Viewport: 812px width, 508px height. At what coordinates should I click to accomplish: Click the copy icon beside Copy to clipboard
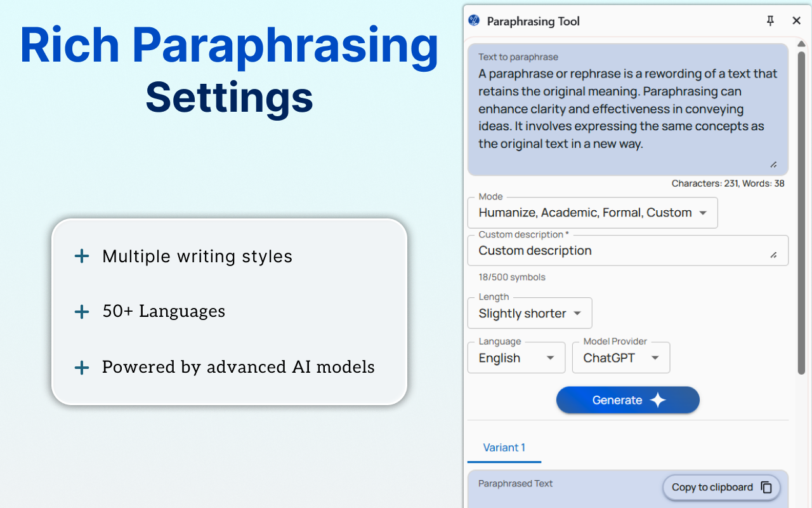(767, 487)
